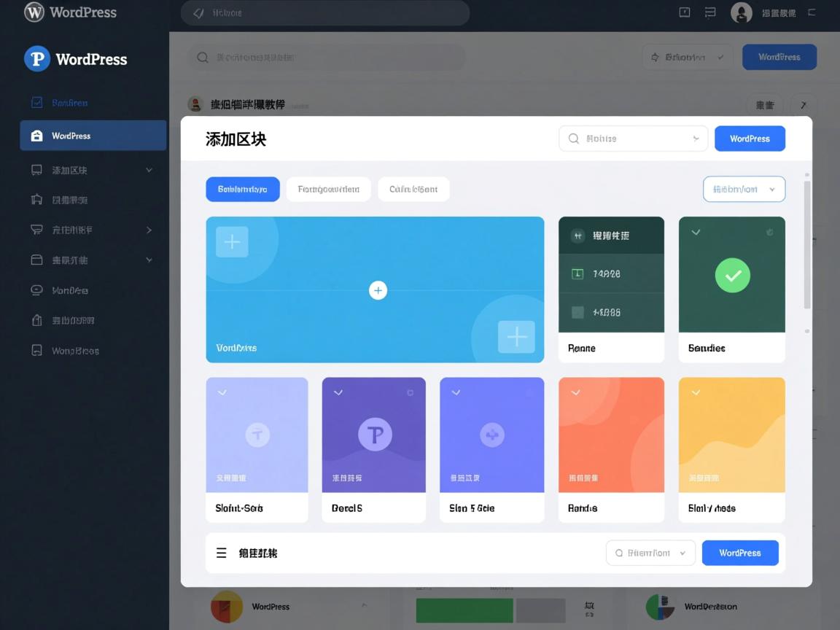The image size is (840, 630).
Task: Click the plus square at banner top-left
Action: (232, 242)
